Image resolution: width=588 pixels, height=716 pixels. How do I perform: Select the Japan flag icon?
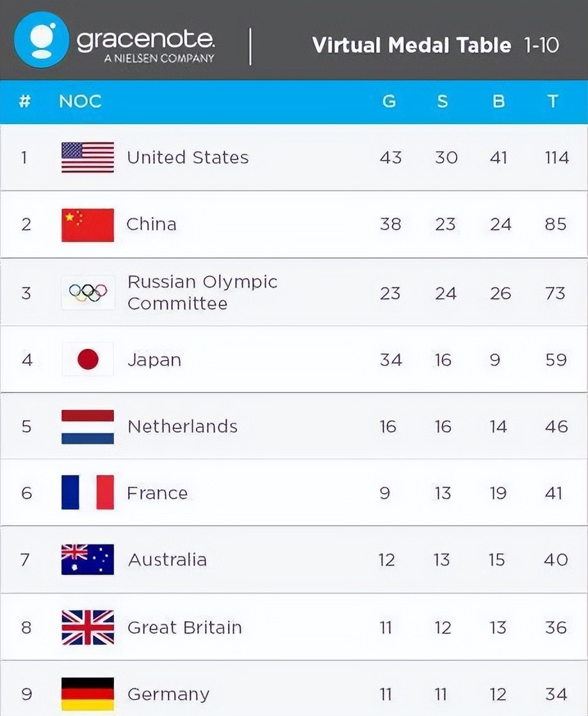tap(88, 359)
